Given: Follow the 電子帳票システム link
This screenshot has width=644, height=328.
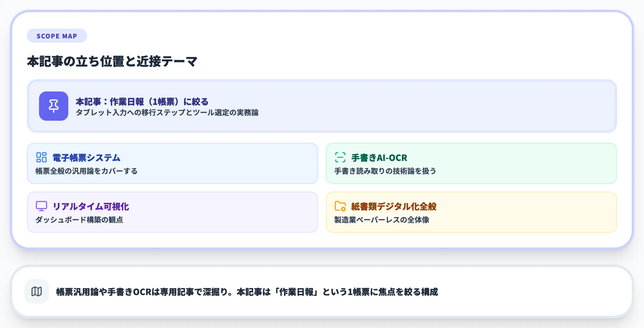Looking at the screenshot, I should tap(86, 158).
